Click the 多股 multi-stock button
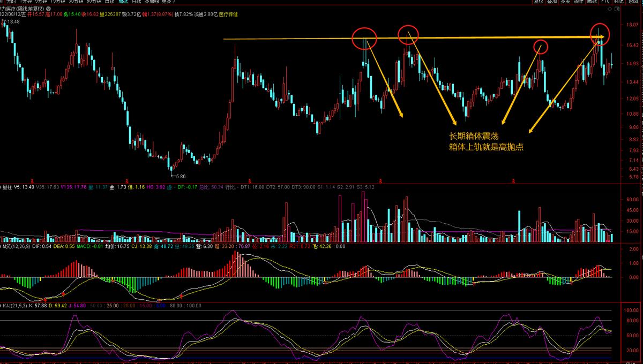Screen dimensions: 643x364 (x=565, y=2)
